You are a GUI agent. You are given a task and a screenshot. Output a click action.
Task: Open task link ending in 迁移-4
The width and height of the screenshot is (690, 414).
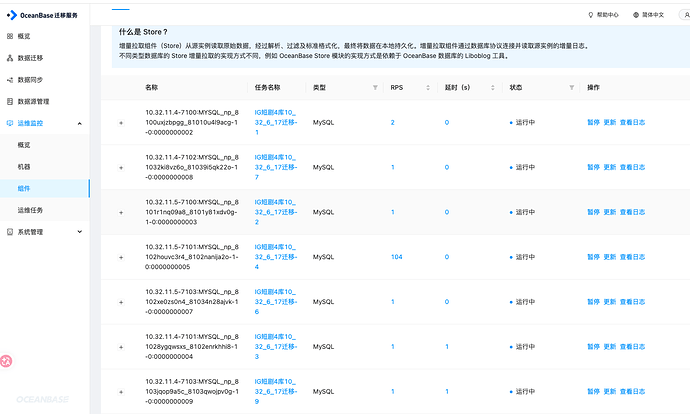(275, 257)
